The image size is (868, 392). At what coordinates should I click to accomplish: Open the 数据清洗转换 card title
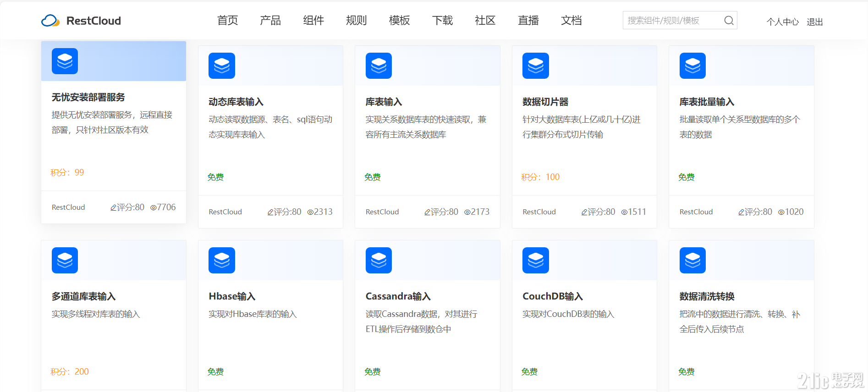click(707, 296)
